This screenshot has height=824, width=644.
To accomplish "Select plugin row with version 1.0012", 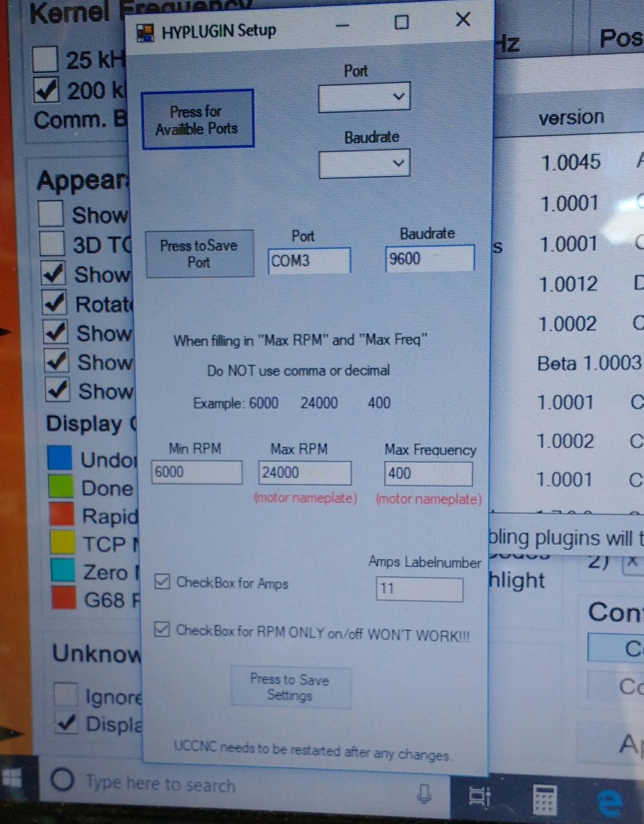I will coord(569,284).
